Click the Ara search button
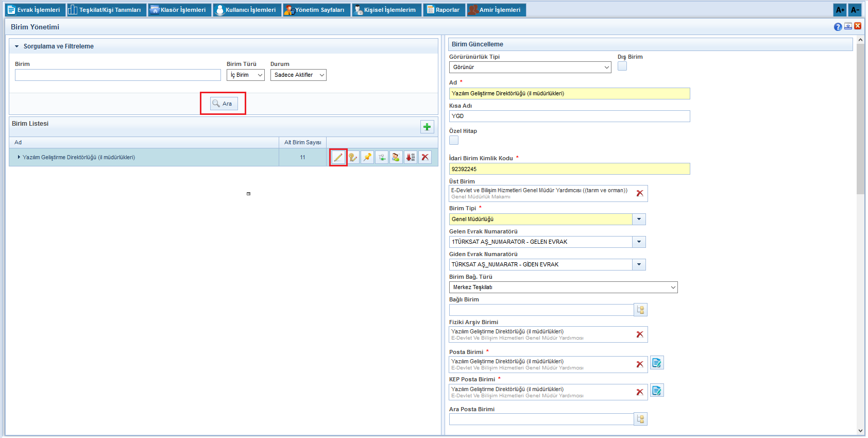Screen dimensions: 868x438 (224, 104)
